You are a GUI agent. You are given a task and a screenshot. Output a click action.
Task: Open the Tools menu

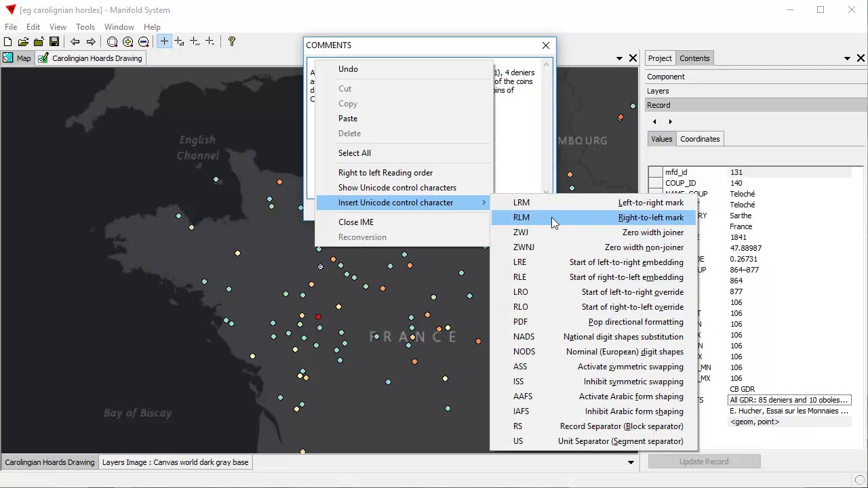85,27
